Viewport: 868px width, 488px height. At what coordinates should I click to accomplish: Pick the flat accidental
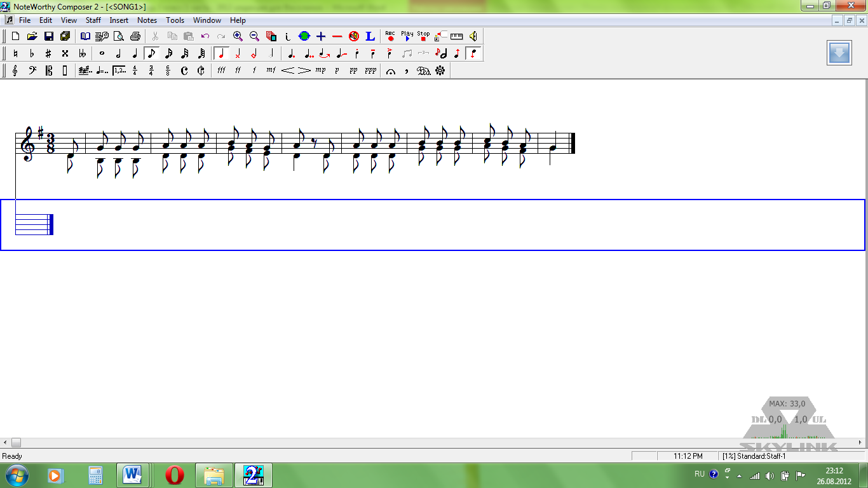click(x=32, y=53)
